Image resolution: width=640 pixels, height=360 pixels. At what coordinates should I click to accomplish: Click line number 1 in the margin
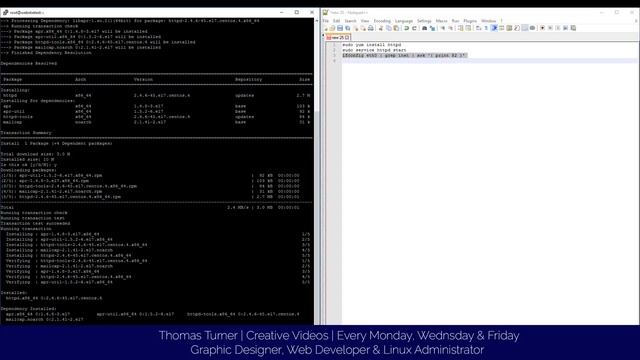pos(334,44)
